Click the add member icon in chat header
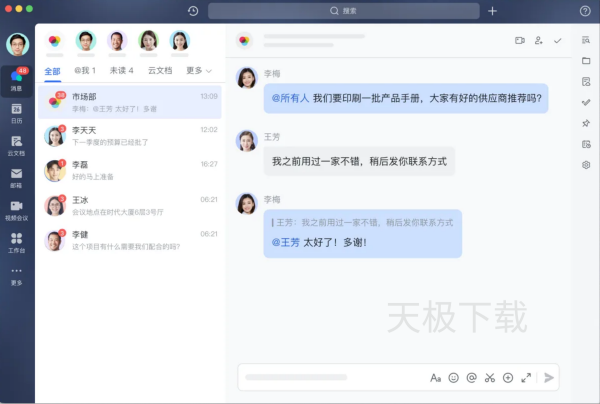The image size is (600, 404). coord(539,41)
